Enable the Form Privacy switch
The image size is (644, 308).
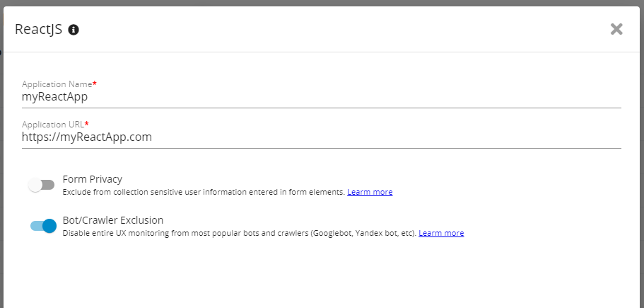[x=42, y=185]
